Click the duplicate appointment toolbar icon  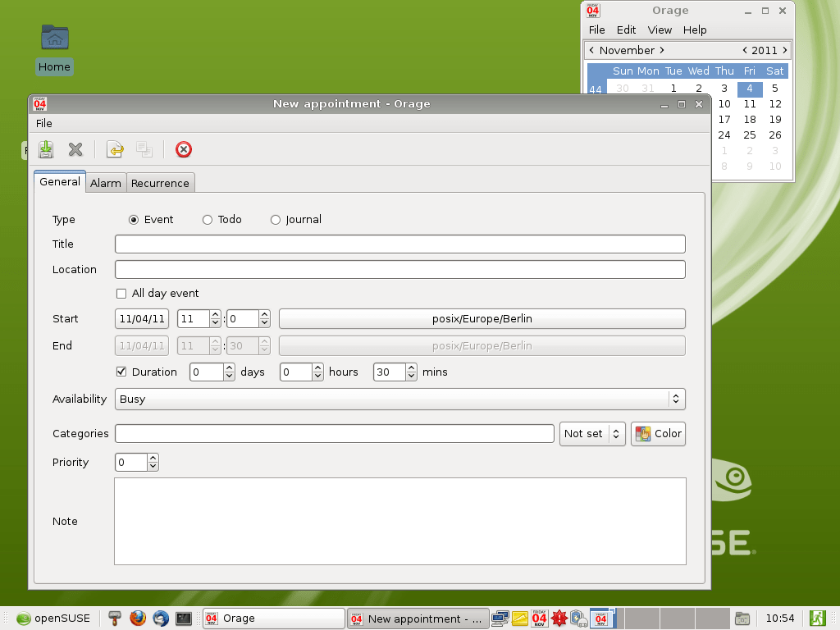point(144,149)
